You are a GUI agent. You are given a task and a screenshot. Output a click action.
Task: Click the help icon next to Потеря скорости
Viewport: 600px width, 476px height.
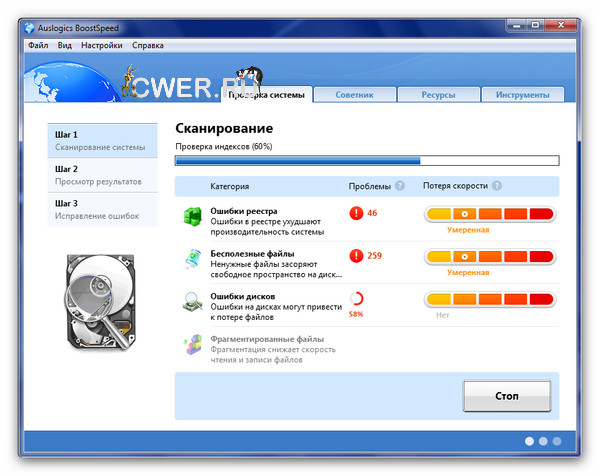tap(497, 186)
